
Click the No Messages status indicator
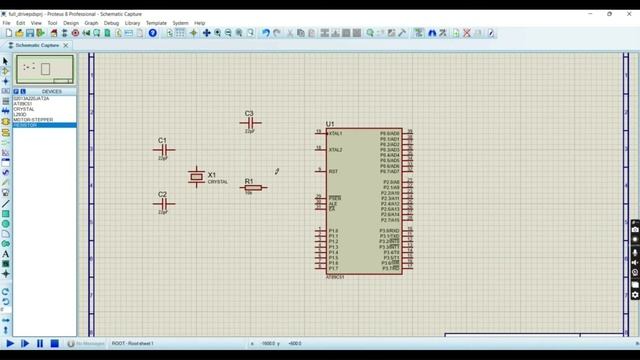(x=86, y=344)
